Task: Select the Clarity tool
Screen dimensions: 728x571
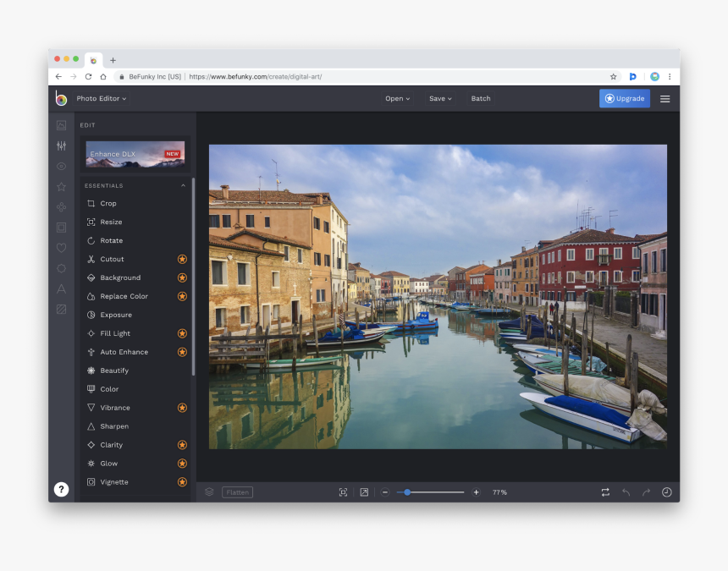Action: tap(135, 444)
